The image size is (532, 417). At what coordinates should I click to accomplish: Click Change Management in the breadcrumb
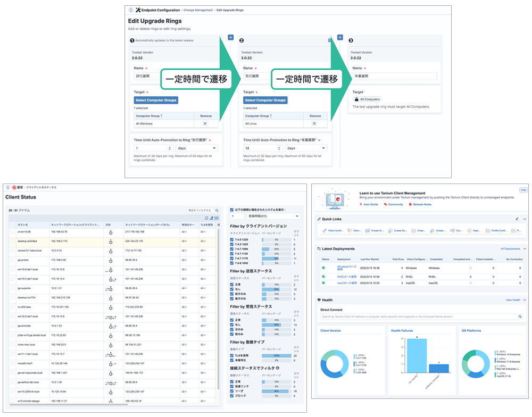coord(198,10)
